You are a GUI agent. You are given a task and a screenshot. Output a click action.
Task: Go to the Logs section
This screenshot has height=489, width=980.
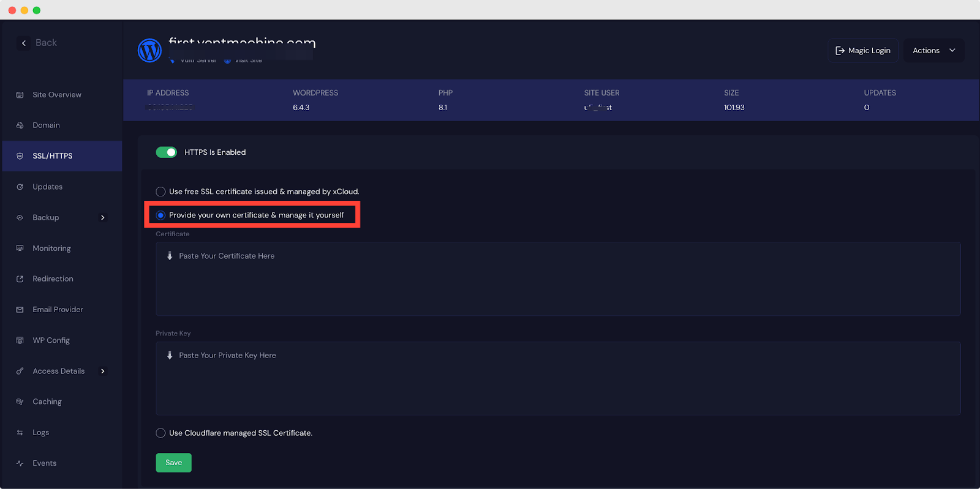click(x=40, y=433)
